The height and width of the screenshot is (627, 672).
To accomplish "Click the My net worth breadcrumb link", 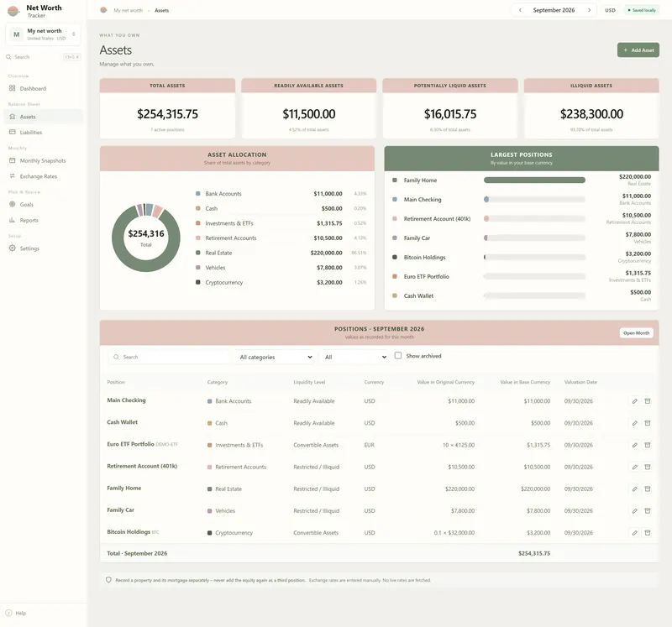I will pos(129,10).
